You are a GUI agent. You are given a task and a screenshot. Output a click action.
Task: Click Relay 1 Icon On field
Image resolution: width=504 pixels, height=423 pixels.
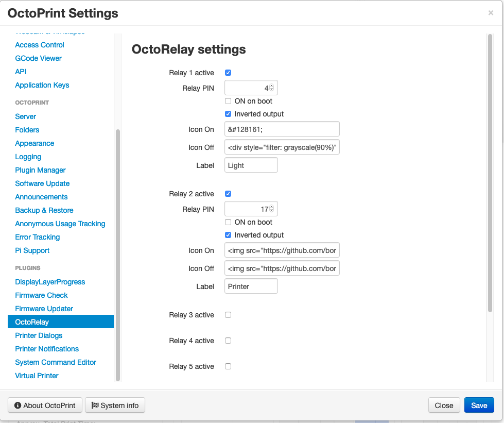coord(282,129)
